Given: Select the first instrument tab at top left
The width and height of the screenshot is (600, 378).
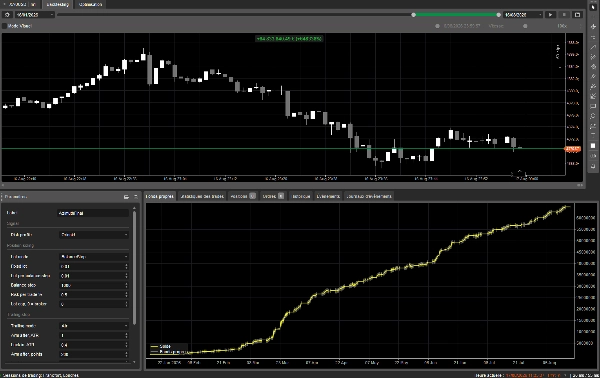Looking at the screenshot, I should coord(21,4).
